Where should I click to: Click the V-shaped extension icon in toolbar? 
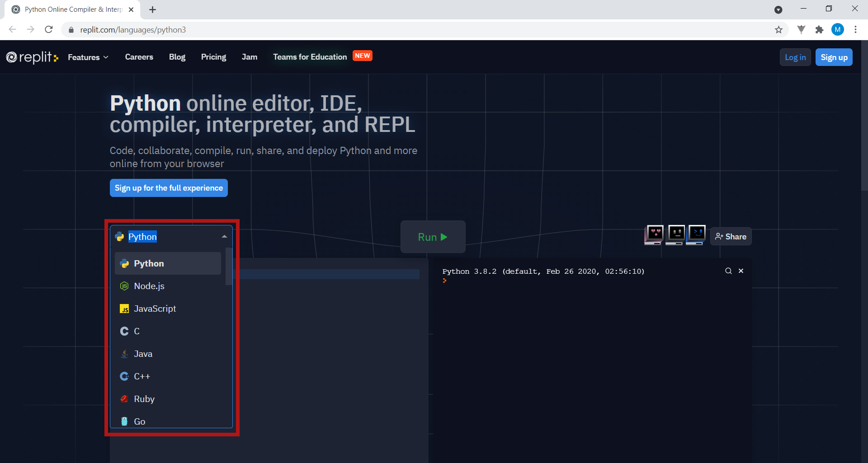point(801,30)
